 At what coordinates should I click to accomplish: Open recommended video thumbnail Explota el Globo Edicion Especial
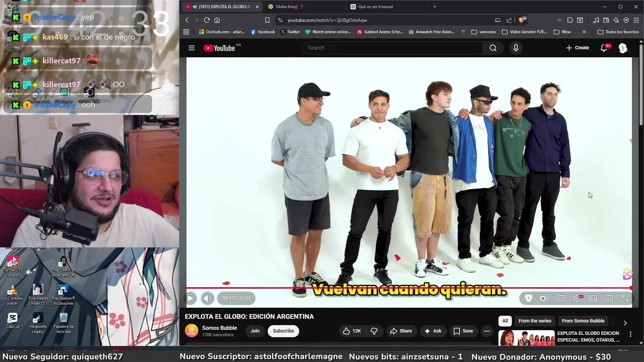click(x=526, y=338)
